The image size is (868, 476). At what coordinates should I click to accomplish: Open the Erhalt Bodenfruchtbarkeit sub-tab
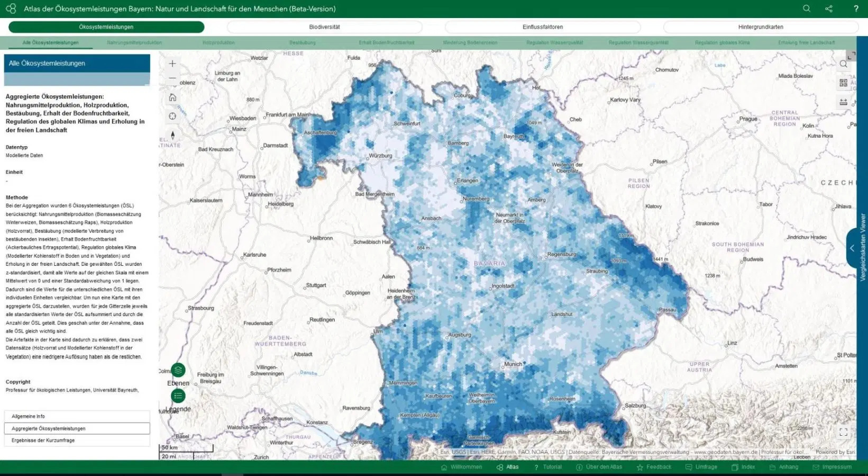click(x=387, y=42)
